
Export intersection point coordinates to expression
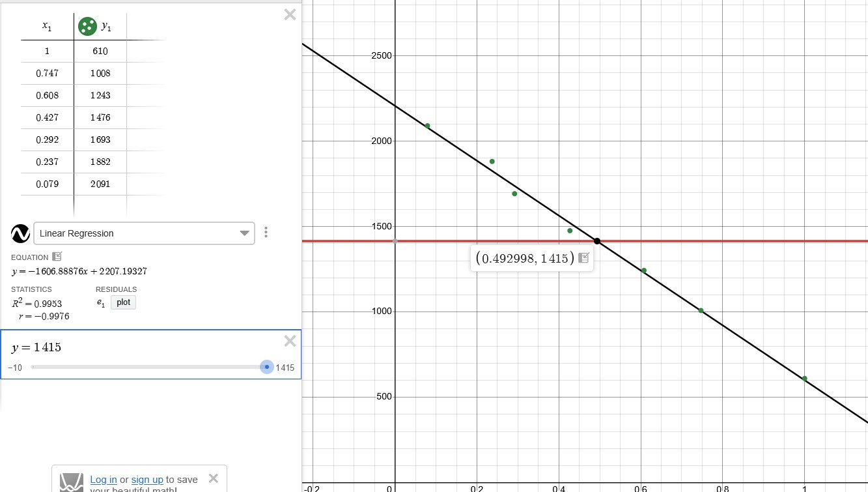583,257
